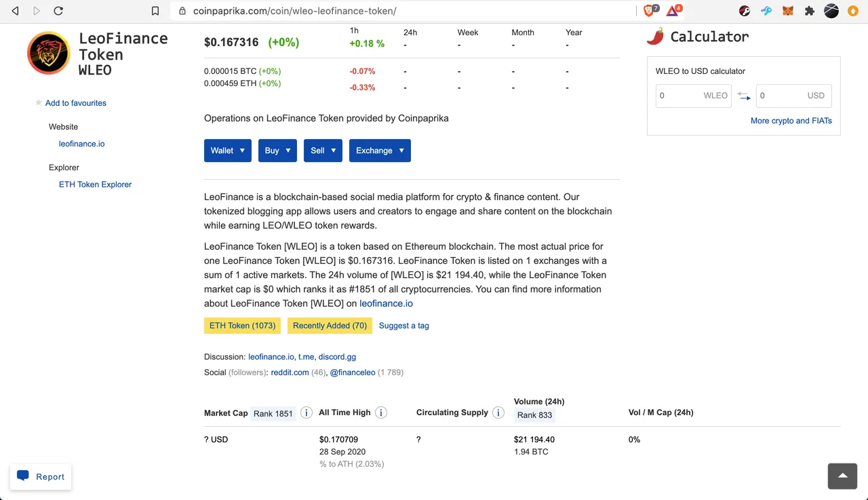The width and height of the screenshot is (868, 500).
Task: Show All Time High info icon
Action: tap(381, 412)
